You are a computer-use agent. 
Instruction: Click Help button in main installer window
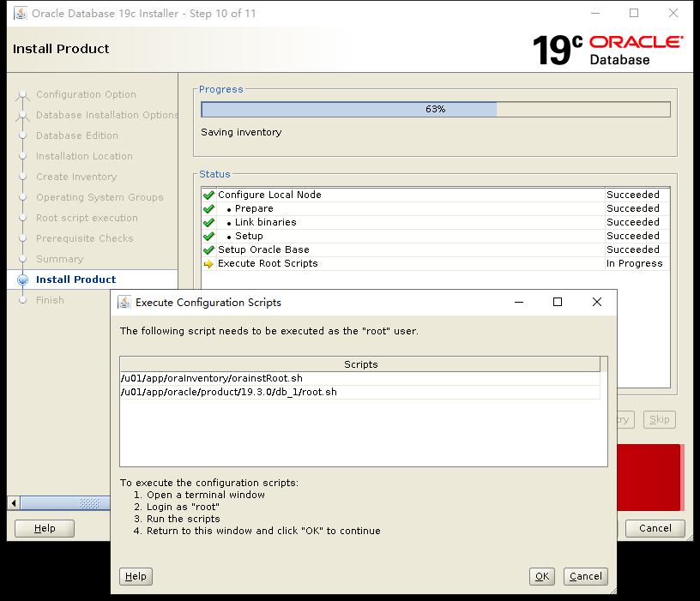pyautogui.click(x=45, y=528)
